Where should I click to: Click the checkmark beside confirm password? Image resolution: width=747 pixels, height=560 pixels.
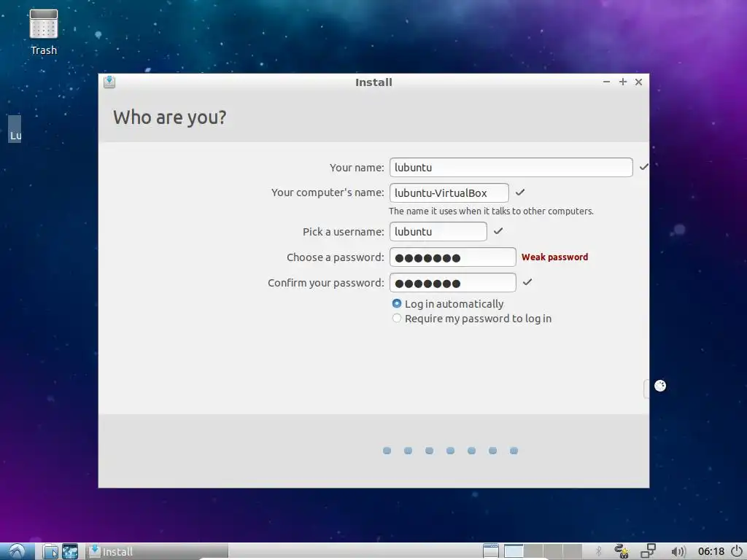pyautogui.click(x=527, y=282)
